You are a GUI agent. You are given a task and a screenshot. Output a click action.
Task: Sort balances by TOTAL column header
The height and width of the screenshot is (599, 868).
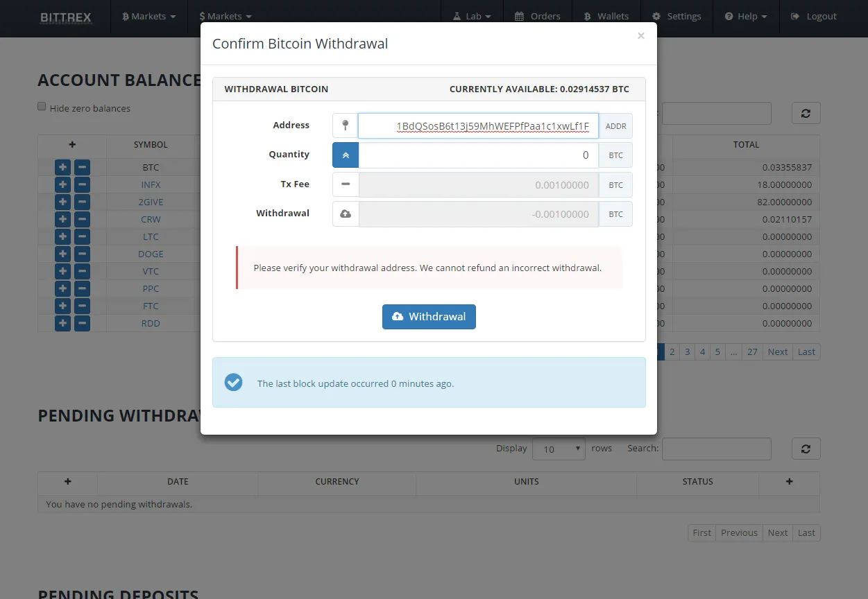(746, 145)
